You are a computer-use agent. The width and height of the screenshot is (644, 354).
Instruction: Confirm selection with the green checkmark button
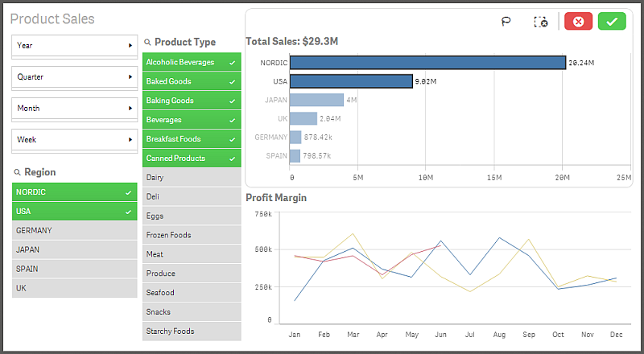click(x=612, y=22)
